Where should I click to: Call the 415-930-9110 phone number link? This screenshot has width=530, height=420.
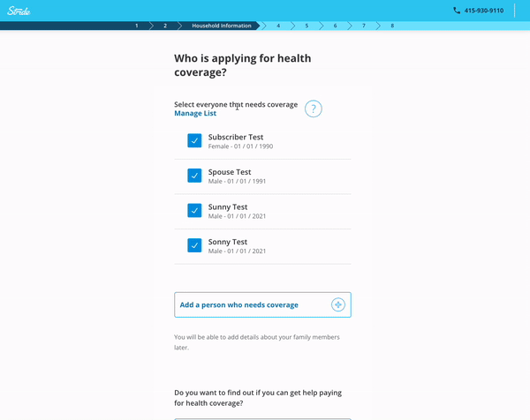click(484, 11)
